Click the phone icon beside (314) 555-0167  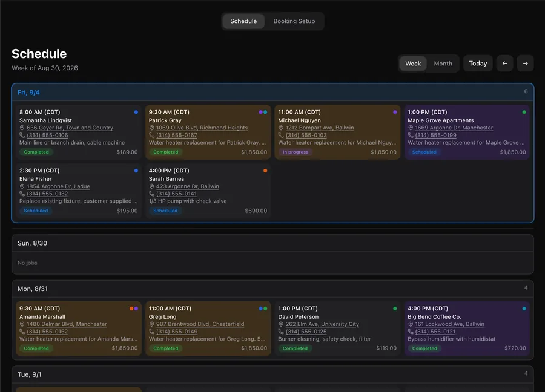pyautogui.click(x=151, y=135)
